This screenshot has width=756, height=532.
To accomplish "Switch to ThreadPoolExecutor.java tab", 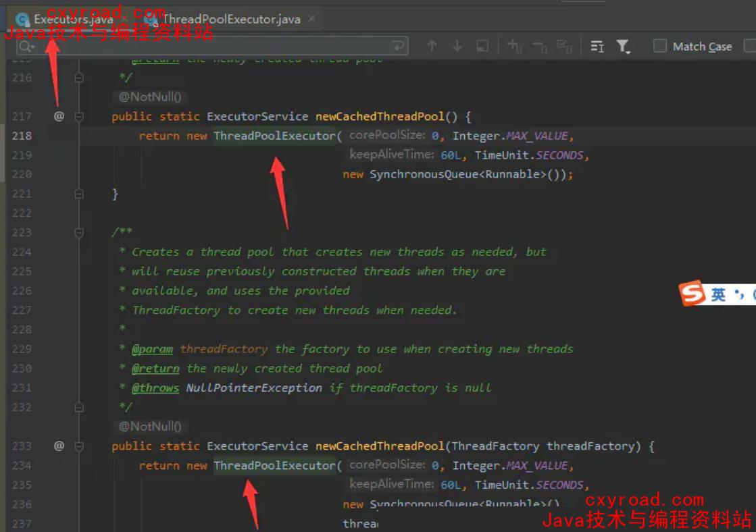I will pos(230,19).
